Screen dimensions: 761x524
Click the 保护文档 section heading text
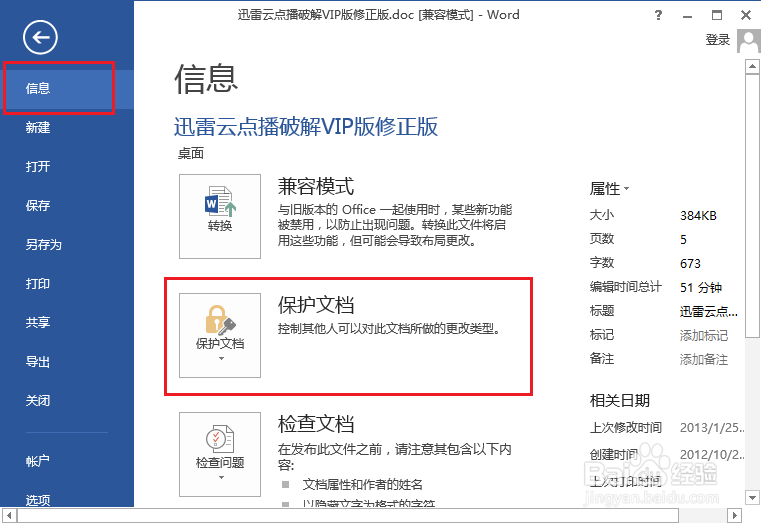point(316,305)
